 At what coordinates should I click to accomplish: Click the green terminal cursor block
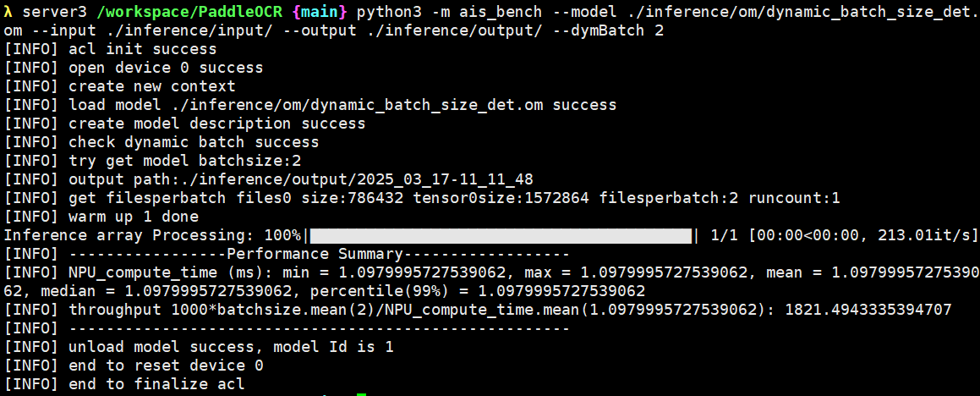pyautogui.click(x=361, y=393)
